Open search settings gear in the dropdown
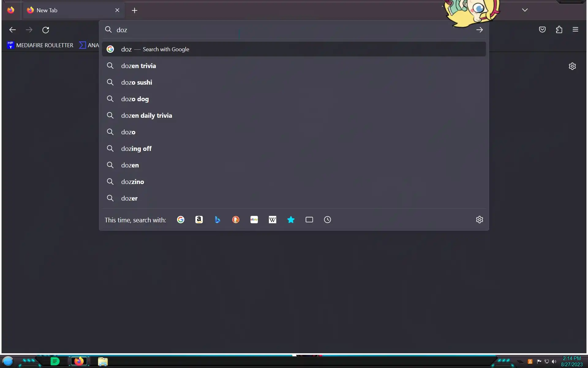588x368 pixels. point(480,220)
